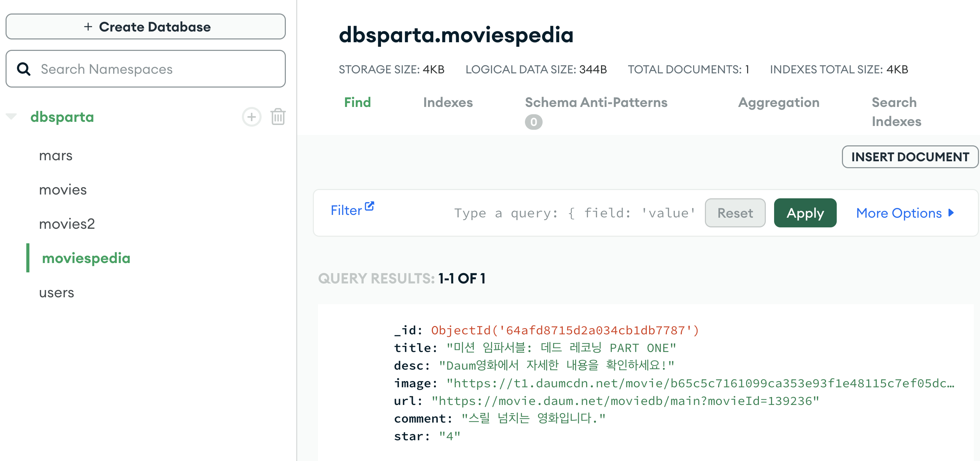This screenshot has width=980, height=461.
Task: Open the mars collection
Action: 56,155
